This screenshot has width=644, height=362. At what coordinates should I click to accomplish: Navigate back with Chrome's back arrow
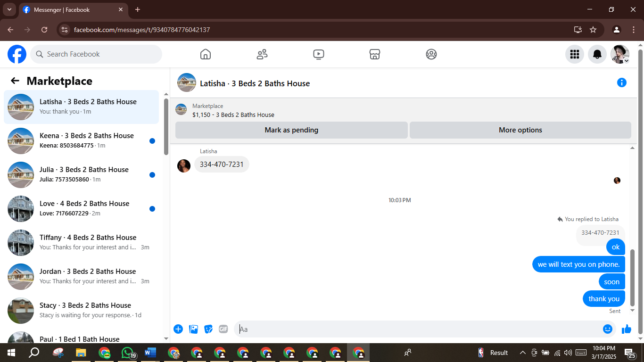coord(10,30)
